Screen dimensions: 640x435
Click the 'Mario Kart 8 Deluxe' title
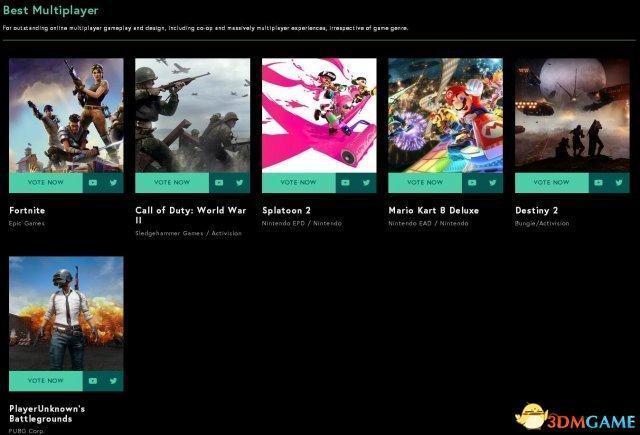pos(433,211)
